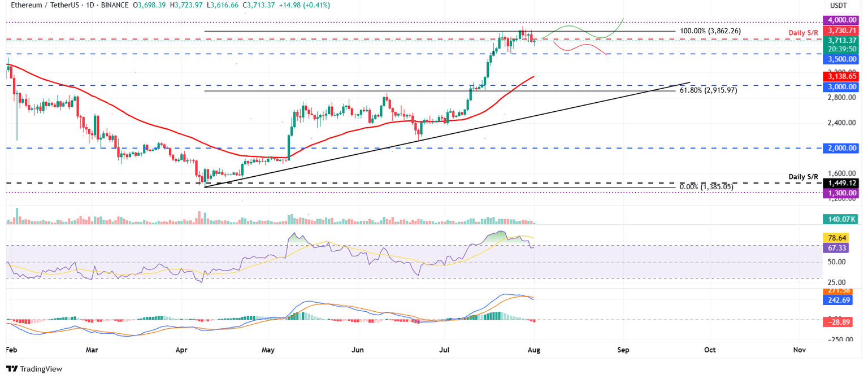Select the red 3,138.65 moving average label

tap(841, 76)
